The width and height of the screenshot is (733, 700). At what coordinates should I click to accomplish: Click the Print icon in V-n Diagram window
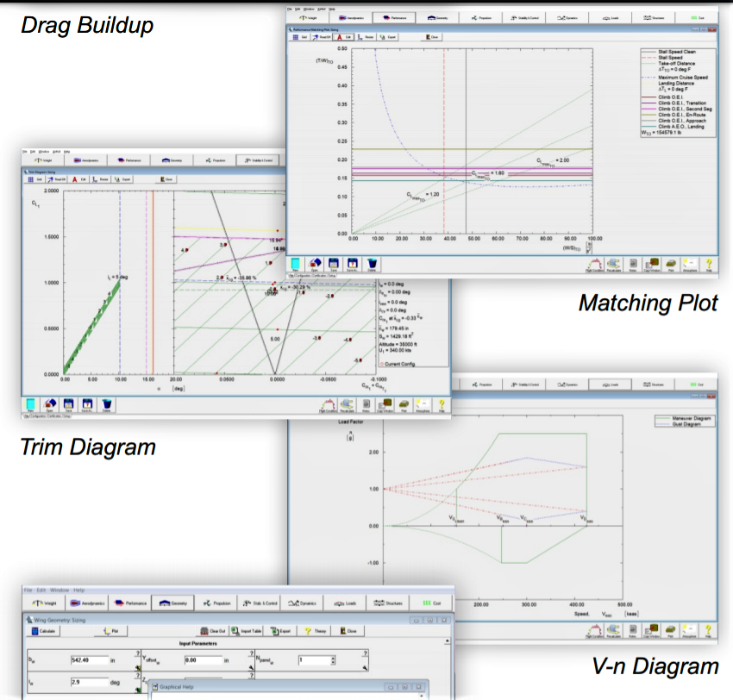[671, 631]
